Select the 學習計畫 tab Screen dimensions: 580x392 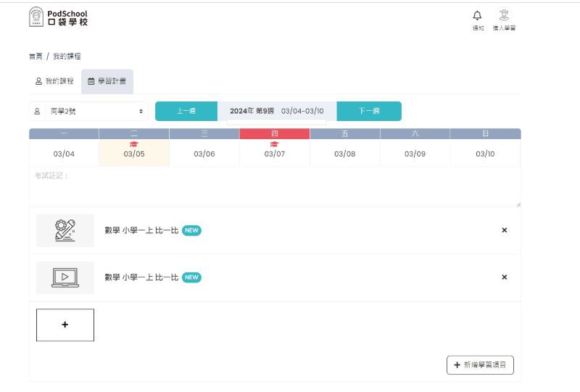(x=107, y=81)
